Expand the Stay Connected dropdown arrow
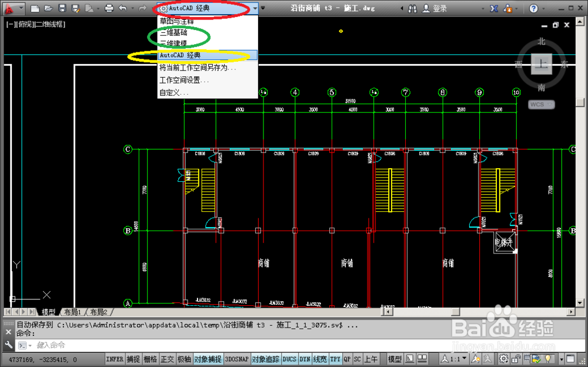 click(x=516, y=8)
